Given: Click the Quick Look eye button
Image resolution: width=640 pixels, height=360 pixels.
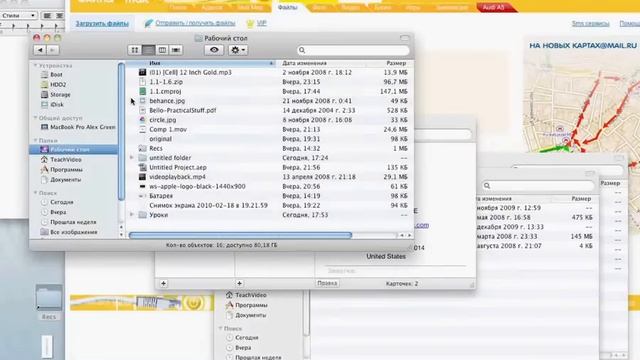Looking at the screenshot, I should [x=214, y=50].
